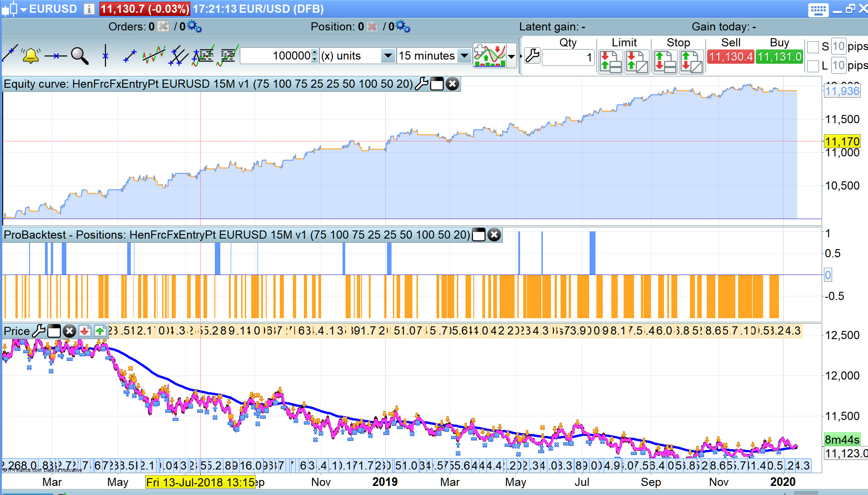The height and width of the screenshot is (495, 868).
Task: Show EURUSD instrument info
Action: 89,9
